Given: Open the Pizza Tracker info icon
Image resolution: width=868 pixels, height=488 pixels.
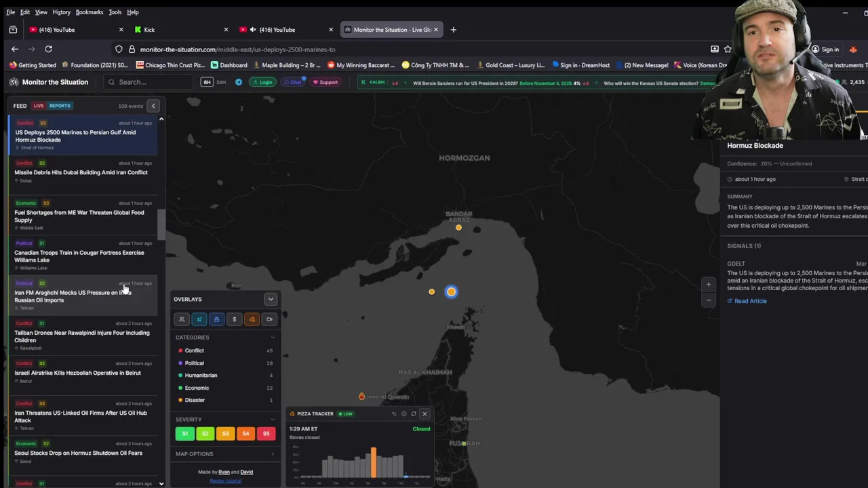Looking at the screenshot, I should (403, 413).
